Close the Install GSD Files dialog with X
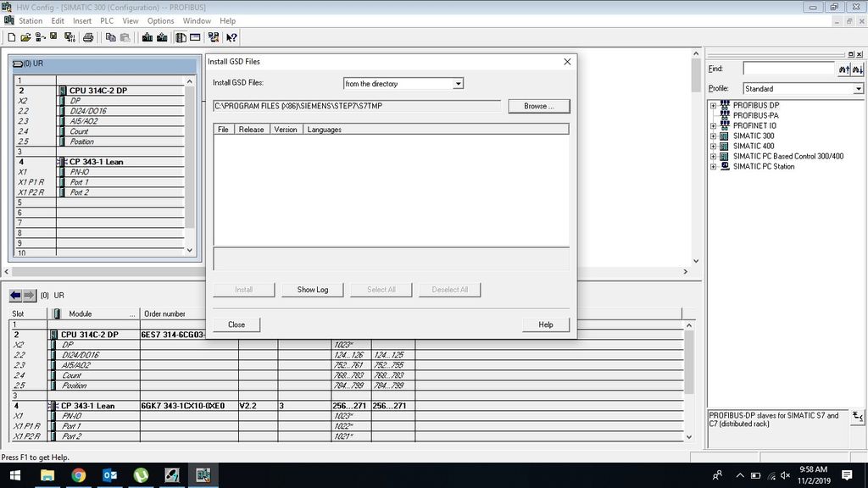The image size is (868, 488). pyautogui.click(x=567, y=61)
